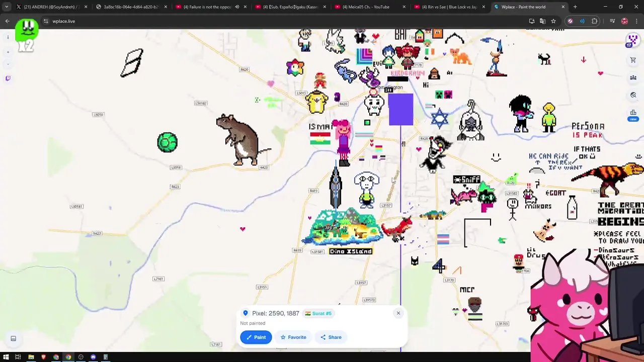Click the green ball pixel art

tap(167, 142)
